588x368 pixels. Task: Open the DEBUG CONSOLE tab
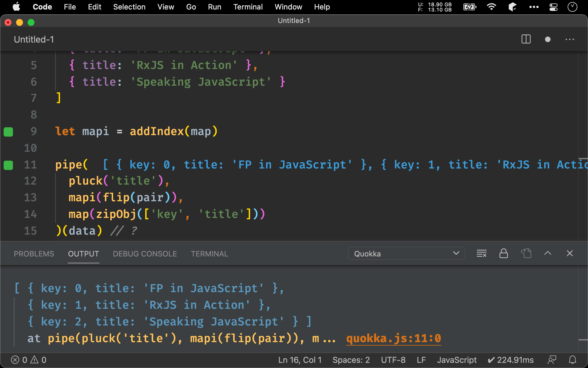(145, 254)
